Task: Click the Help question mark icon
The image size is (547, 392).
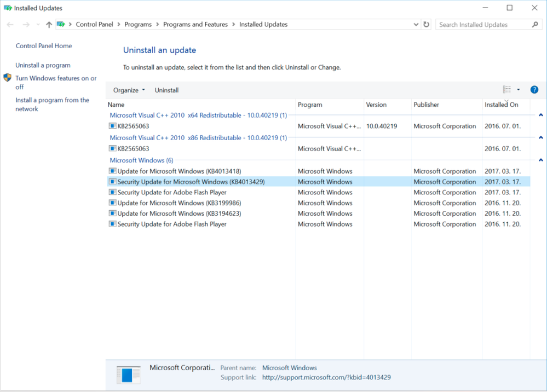Action: pyautogui.click(x=534, y=90)
